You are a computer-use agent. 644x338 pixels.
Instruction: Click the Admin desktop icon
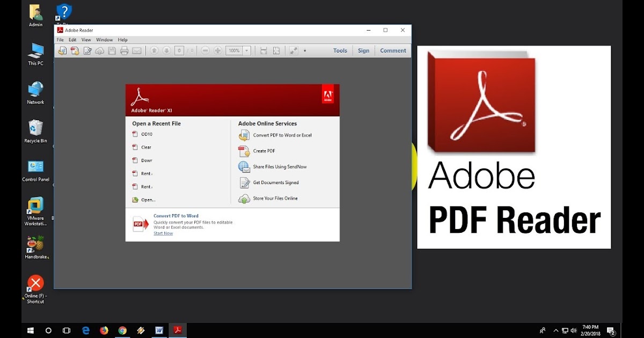pyautogui.click(x=36, y=16)
